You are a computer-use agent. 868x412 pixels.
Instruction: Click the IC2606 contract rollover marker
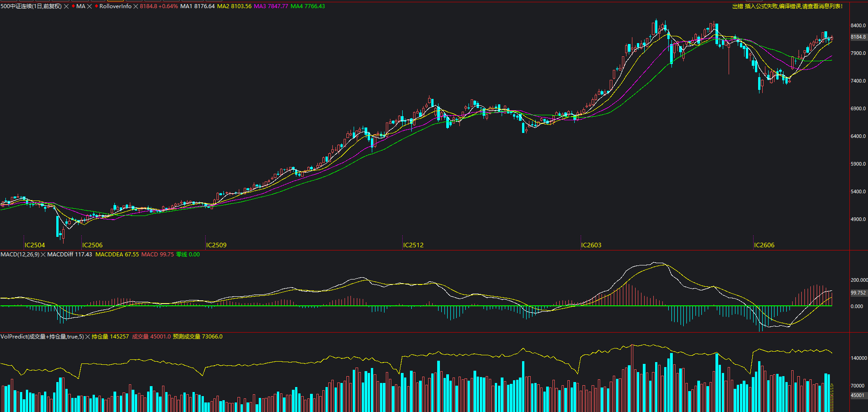click(764, 245)
